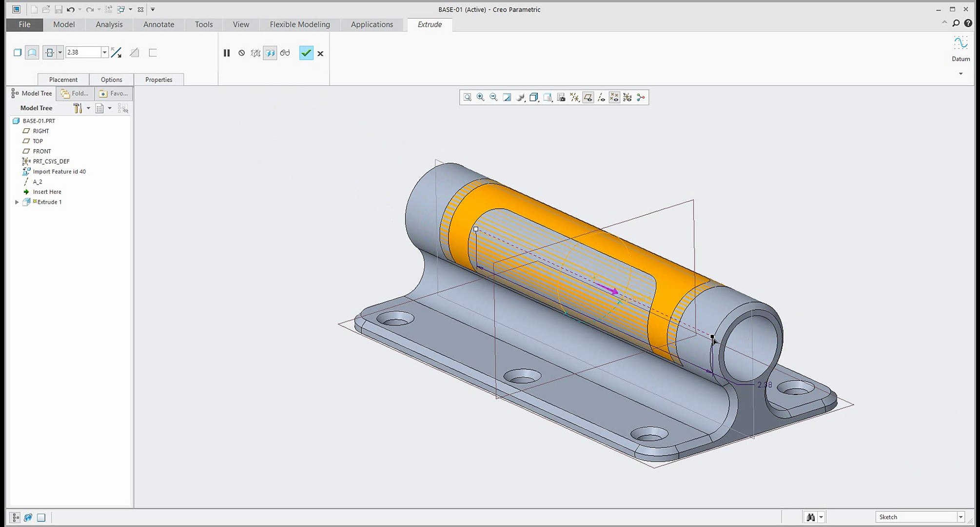Select Extrude as surface icon

(32, 53)
